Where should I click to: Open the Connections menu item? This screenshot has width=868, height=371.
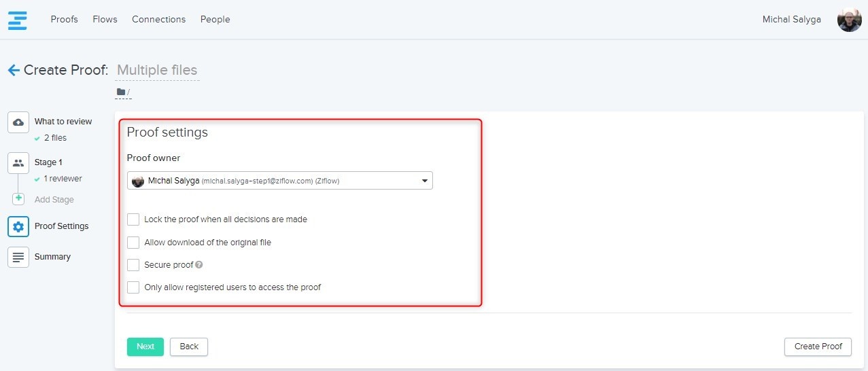click(158, 20)
